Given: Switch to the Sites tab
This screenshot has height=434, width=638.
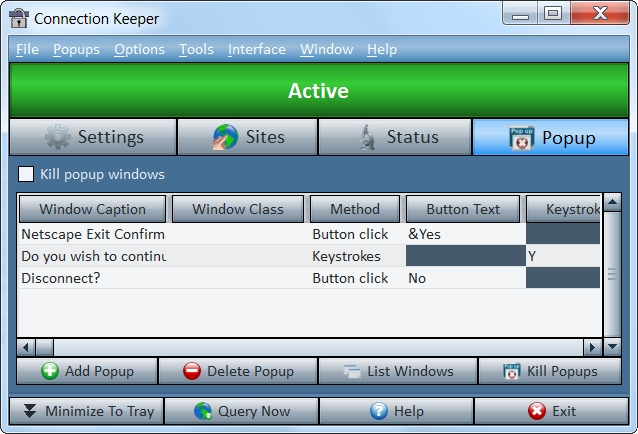Looking at the screenshot, I should click(247, 137).
